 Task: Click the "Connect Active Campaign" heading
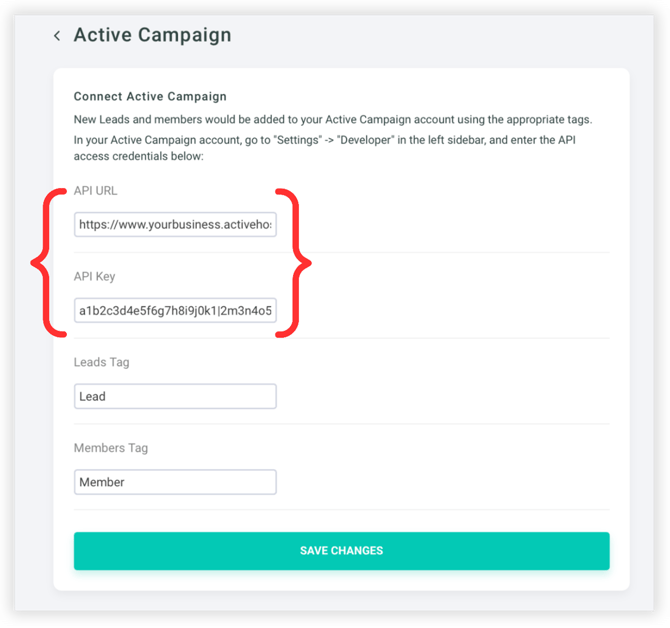(150, 97)
